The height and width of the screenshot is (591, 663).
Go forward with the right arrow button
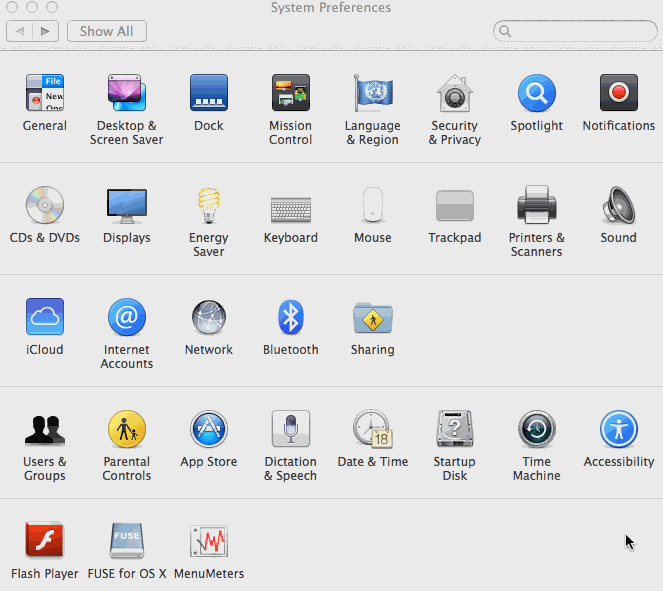coord(45,31)
